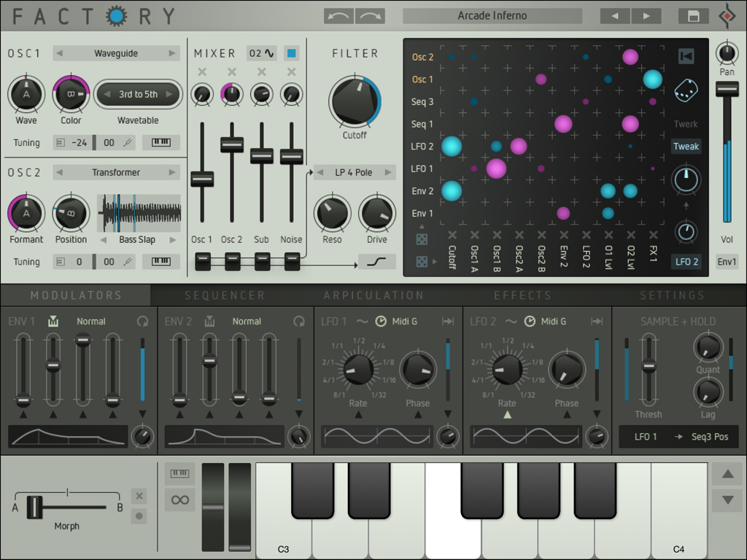Screen dimensions: 747x560
Task: Click the redo arrow button
Action: (x=370, y=16)
